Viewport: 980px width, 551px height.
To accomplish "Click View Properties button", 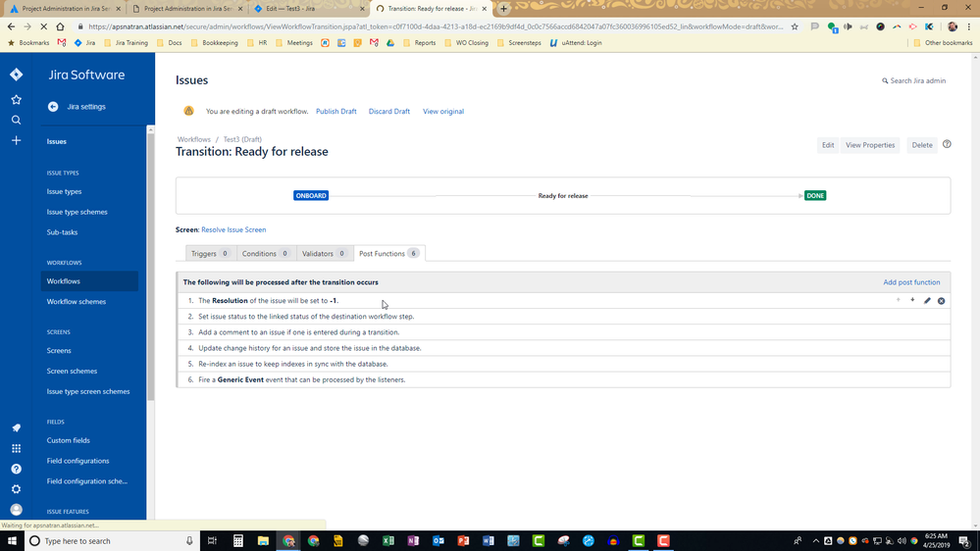I will pos(870,145).
